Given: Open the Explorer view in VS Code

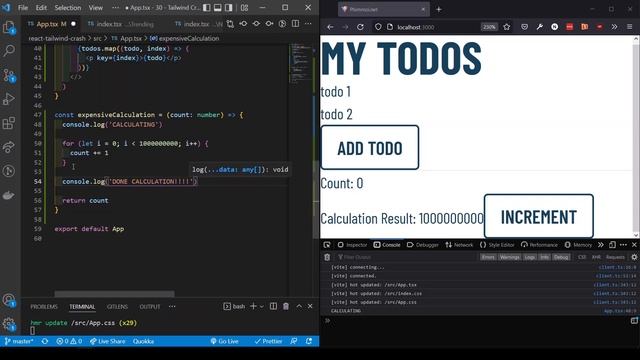Looking at the screenshot, I should pos(9,27).
